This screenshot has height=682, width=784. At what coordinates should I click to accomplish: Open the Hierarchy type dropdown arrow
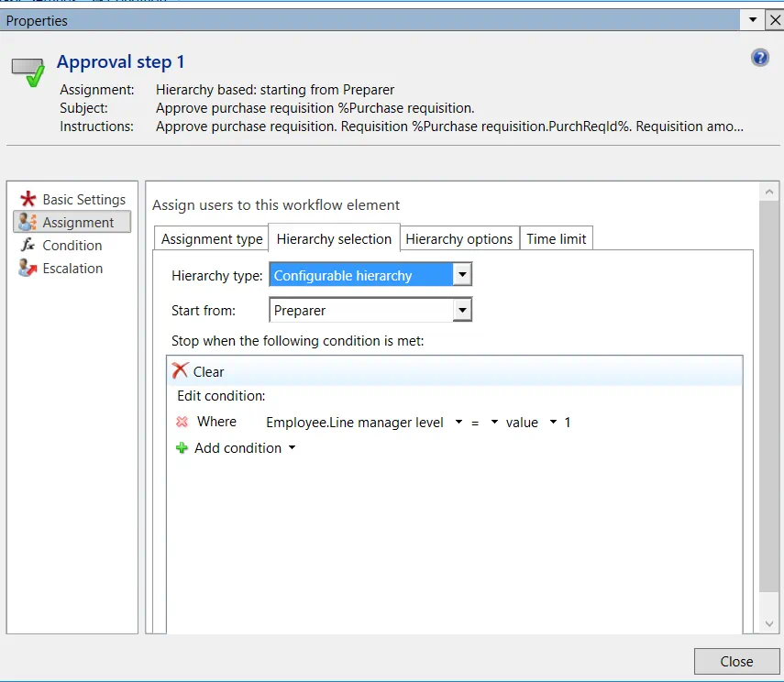[x=462, y=274]
